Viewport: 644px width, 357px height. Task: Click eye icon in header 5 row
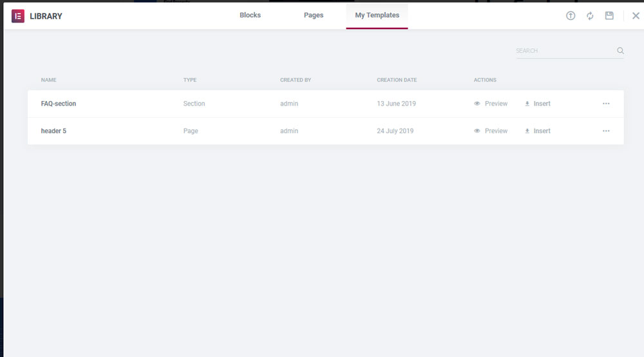click(477, 131)
